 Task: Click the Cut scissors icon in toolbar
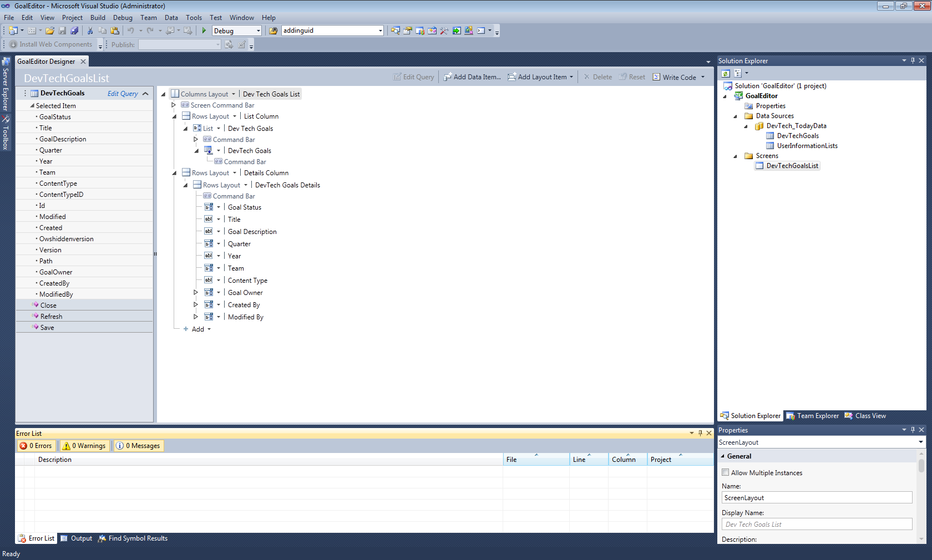tap(90, 31)
